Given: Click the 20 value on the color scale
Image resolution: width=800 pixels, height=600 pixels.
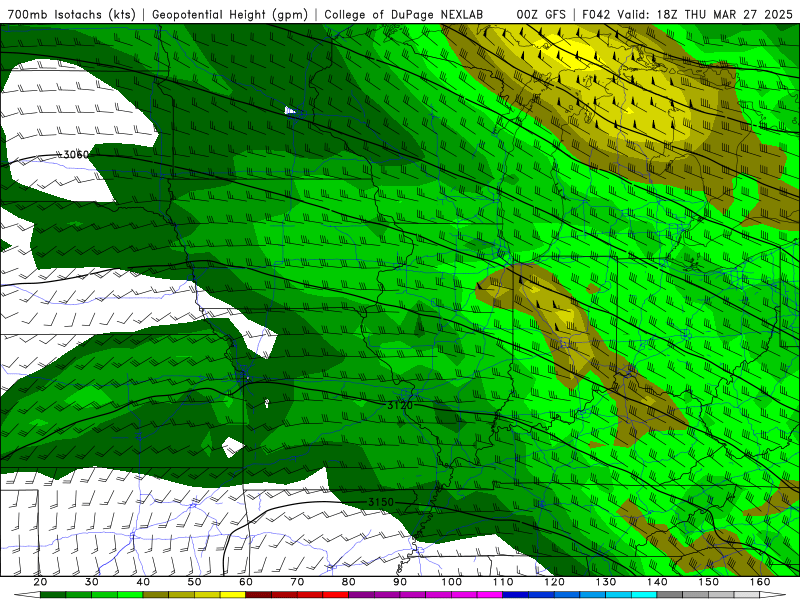Looking at the screenshot, I should pos(40,582).
